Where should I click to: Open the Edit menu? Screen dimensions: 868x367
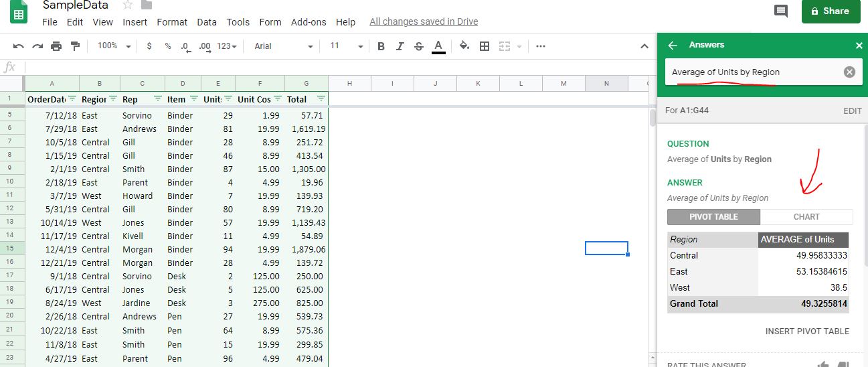tap(75, 22)
